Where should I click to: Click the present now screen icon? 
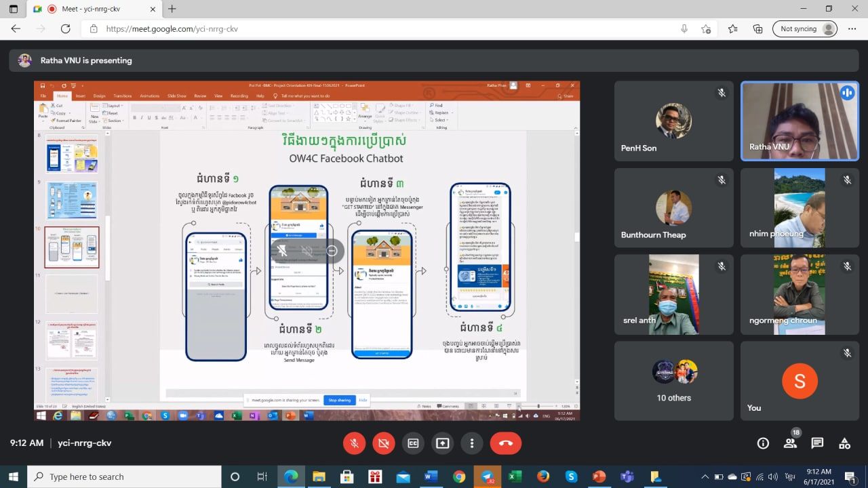442,443
